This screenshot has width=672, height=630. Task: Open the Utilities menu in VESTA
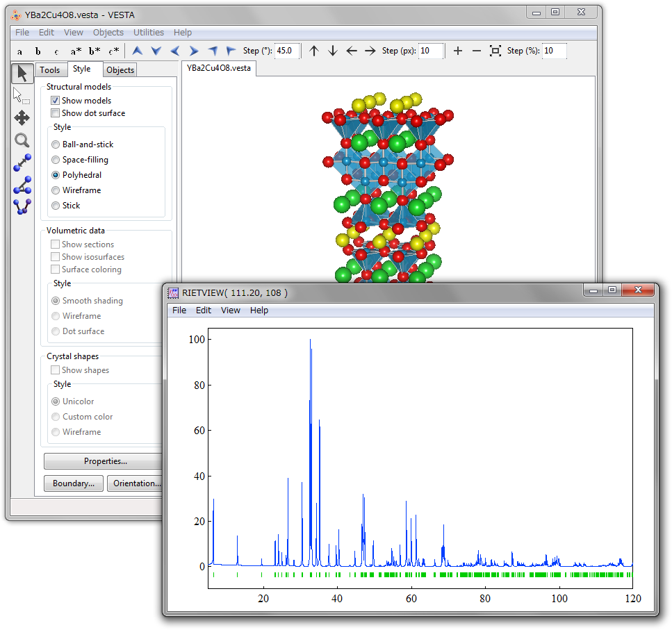tap(149, 33)
